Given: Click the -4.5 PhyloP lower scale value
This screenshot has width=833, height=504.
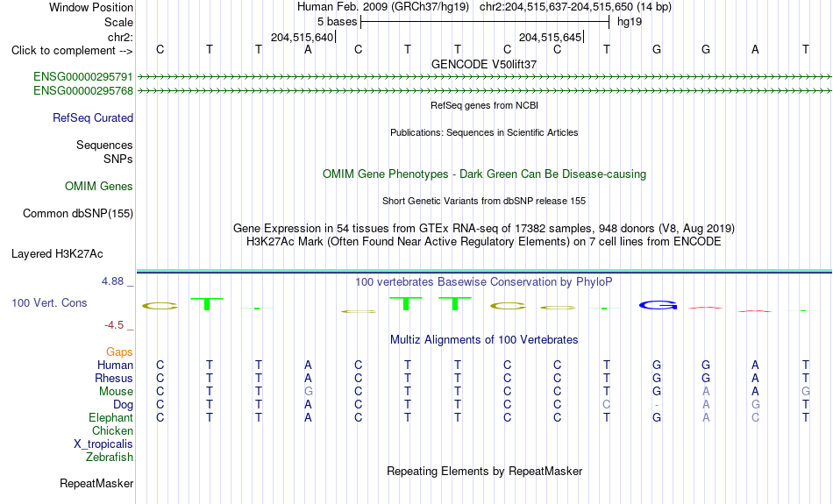Looking at the screenshot, I should pos(114,325).
